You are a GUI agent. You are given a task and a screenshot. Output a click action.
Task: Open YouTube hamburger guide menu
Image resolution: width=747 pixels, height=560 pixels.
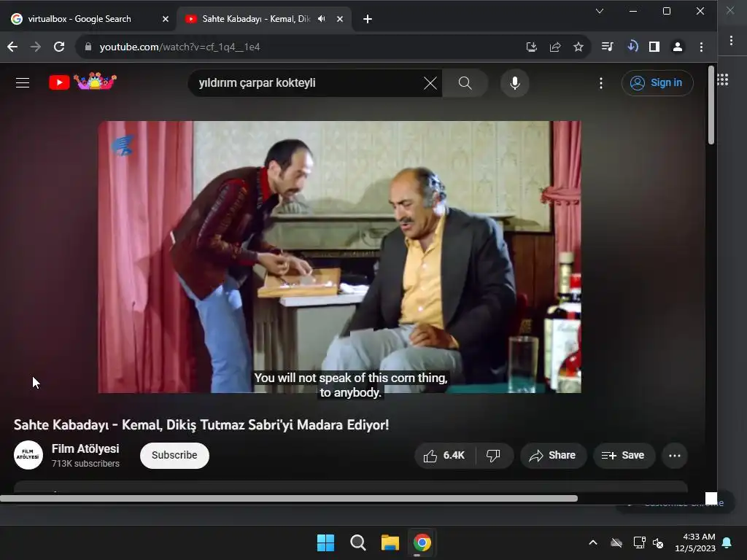coord(23,83)
